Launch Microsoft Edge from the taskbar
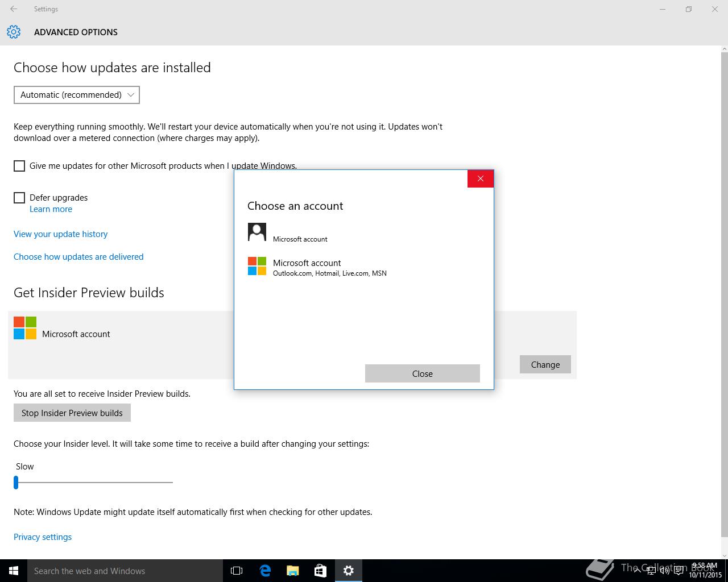This screenshot has width=728, height=582. click(265, 571)
